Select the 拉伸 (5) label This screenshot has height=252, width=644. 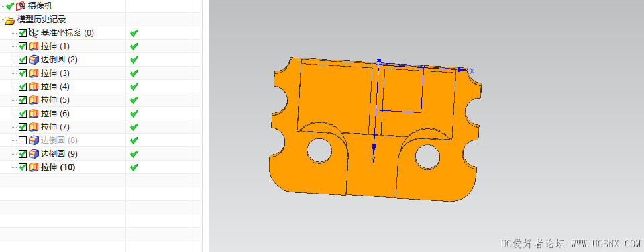(x=55, y=100)
